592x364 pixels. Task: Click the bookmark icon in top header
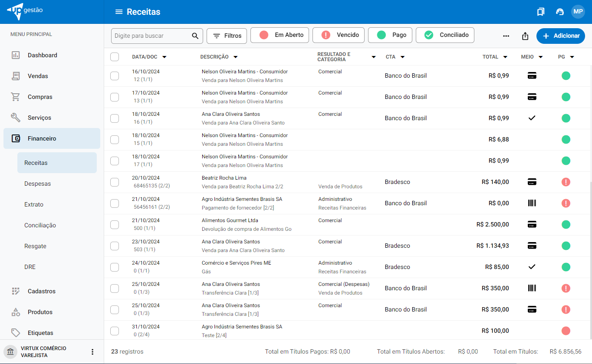[540, 12]
